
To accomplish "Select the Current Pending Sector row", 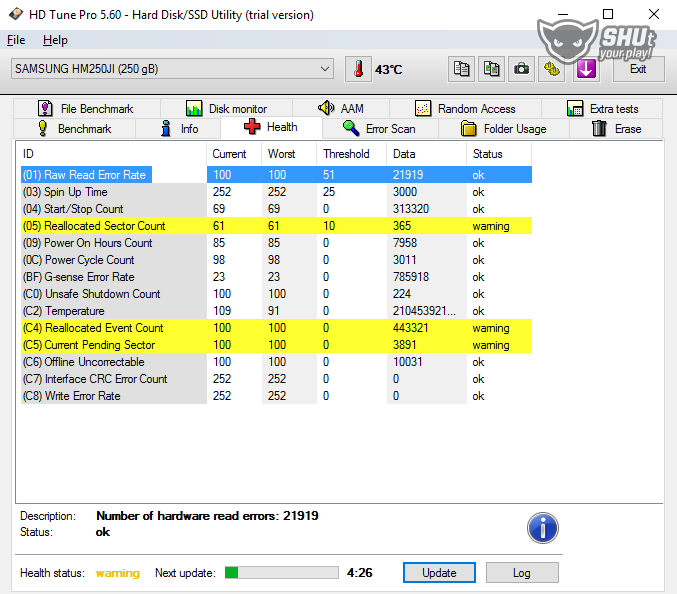I will pyautogui.click(x=276, y=345).
